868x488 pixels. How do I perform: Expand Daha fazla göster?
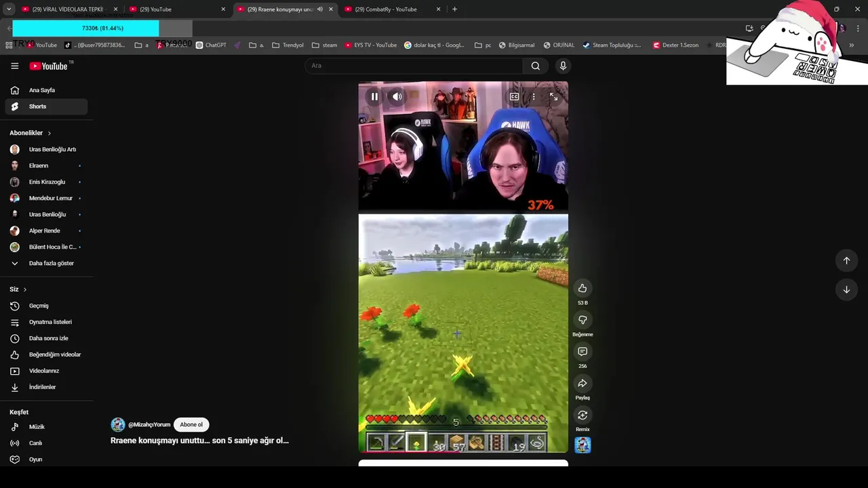click(46, 263)
